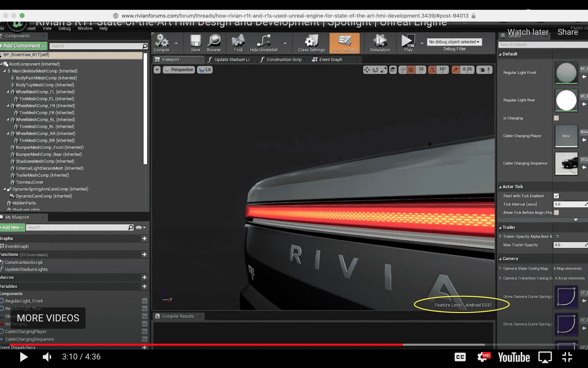This screenshot has height=368, width=588.
Task: Mute the video volume
Action: (47, 357)
